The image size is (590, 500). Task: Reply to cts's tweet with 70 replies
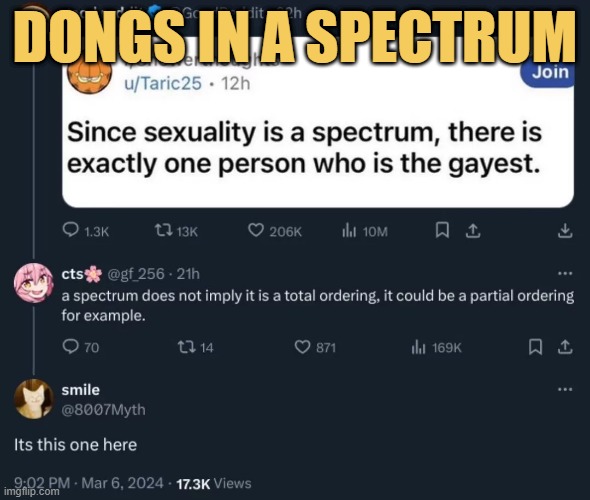tap(81, 347)
